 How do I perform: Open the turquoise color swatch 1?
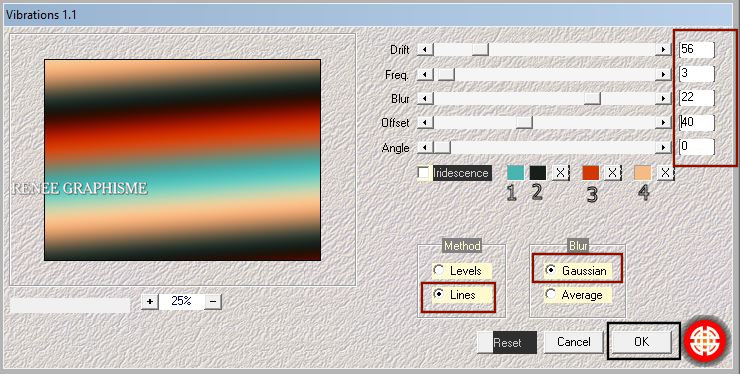(515, 173)
